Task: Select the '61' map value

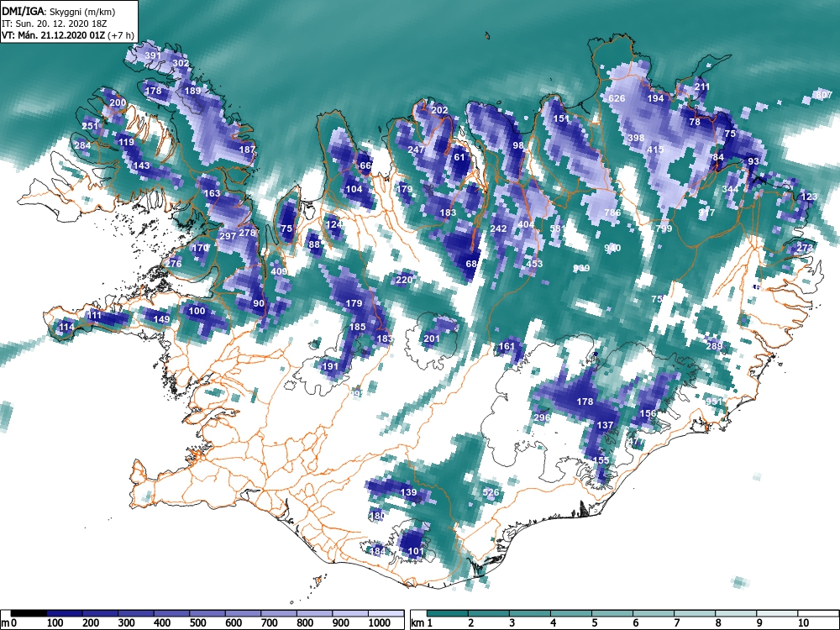Action: click(459, 158)
